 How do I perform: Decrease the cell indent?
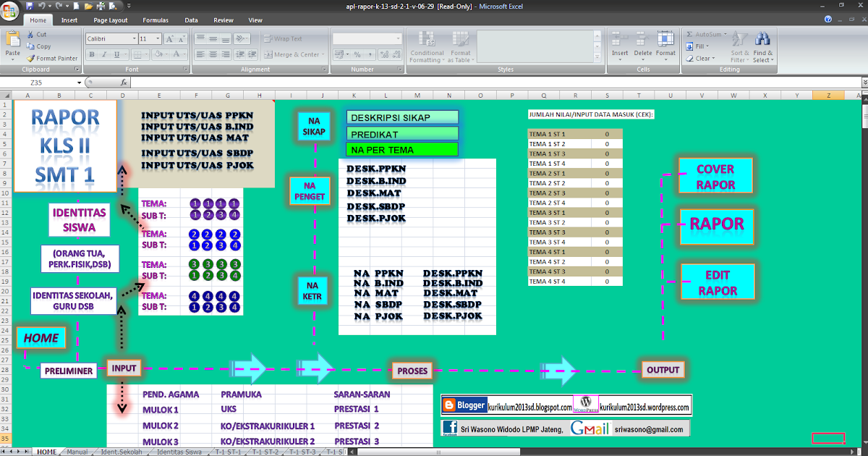click(240, 54)
